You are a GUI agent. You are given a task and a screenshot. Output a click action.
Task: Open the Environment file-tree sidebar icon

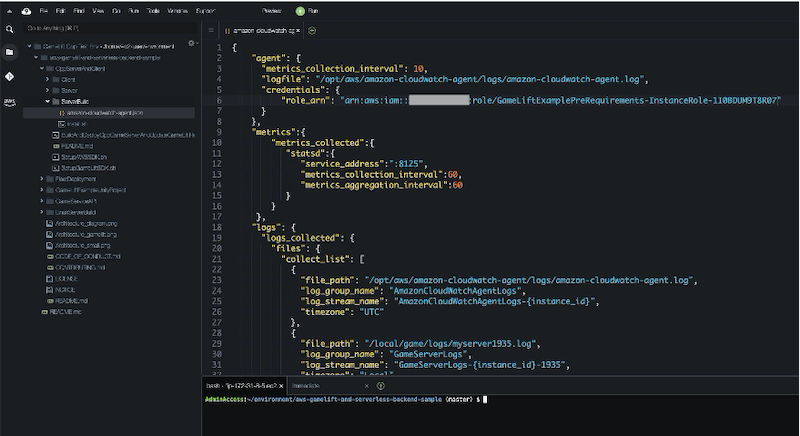pos(9,52)
